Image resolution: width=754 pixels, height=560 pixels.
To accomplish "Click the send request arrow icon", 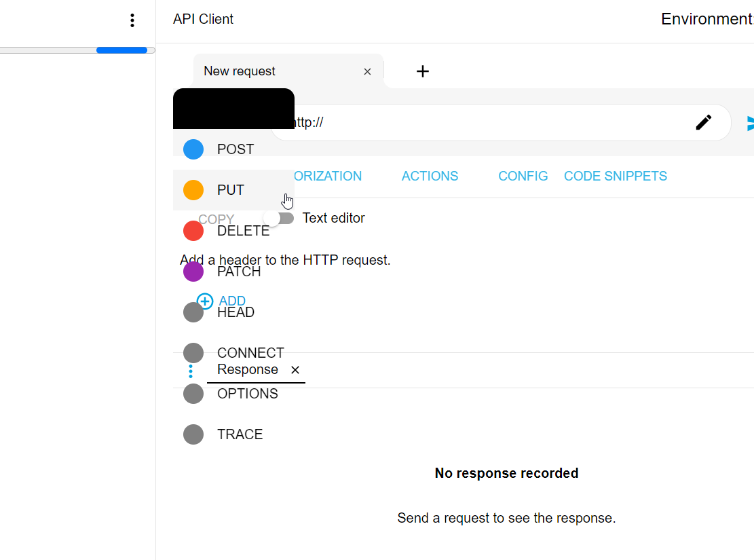I will coord(750,123).
